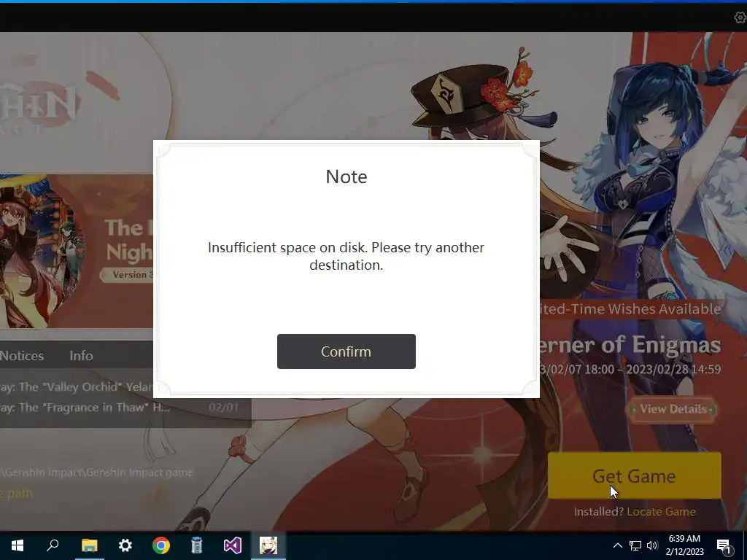747x560 pixels.
Task: Open the network status tray icon
Action: pyautogui.click(x=635, y=545)
